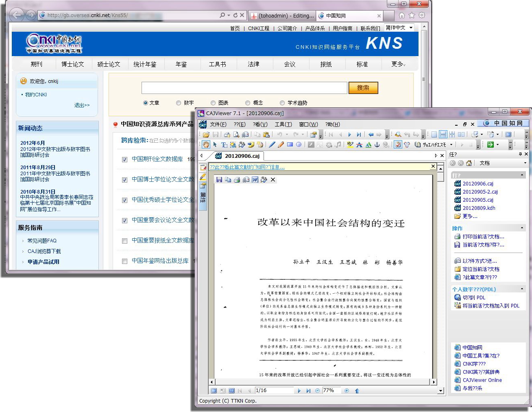Click the Word export icon above document
The width and height of the screenshot is (532, 412).
pyautogui.click(x=255, y=180)
